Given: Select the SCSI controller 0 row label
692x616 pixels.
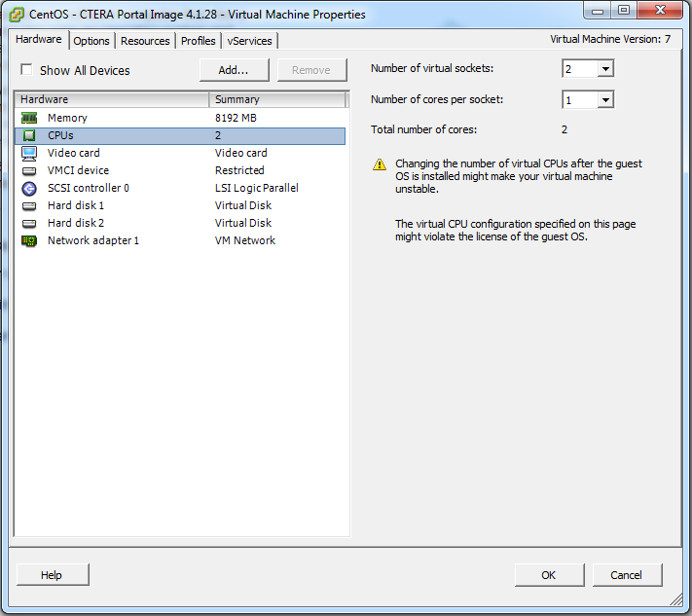Looking at the screenshot, I should point(89,188).
